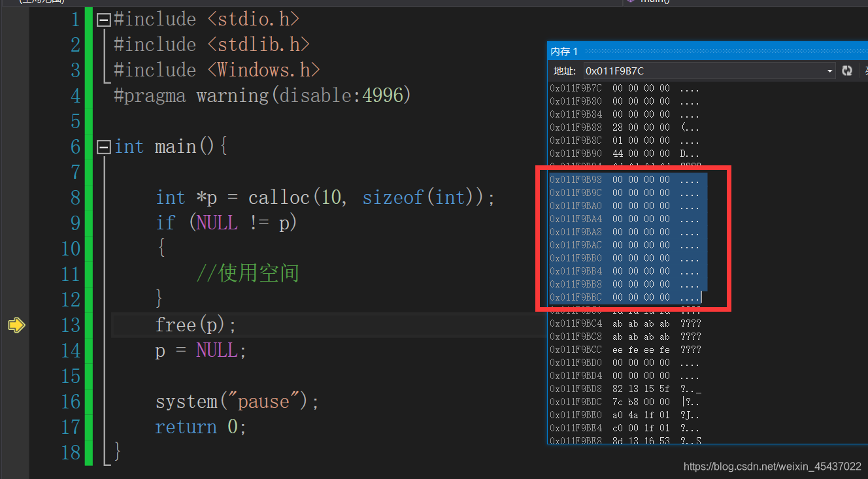Screen dimensions: 868x479
Task: Click the opening brace on line 10
Action: pos(161,248)
